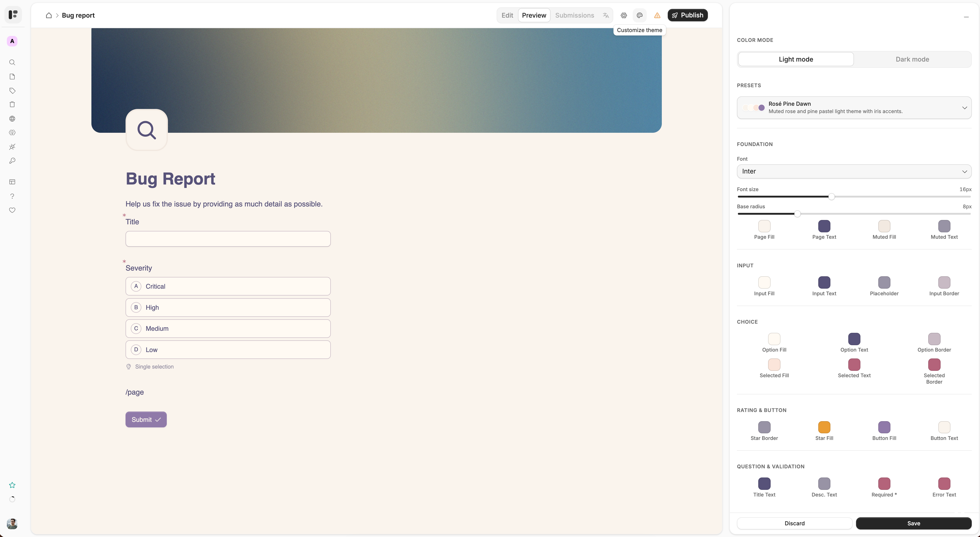Click the Customize theme palette icon
The height and width of the screenshot is (537, 980).
pos(640,15)
